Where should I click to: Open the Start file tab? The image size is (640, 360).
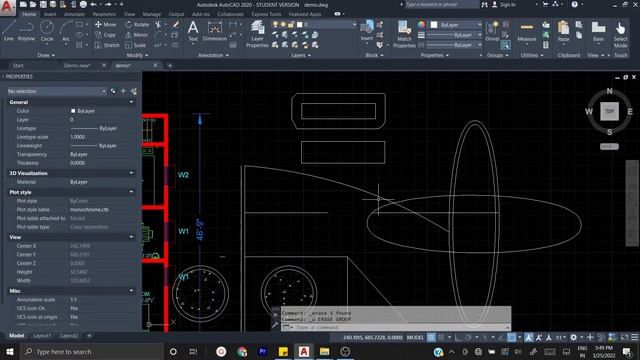point(18,65)
